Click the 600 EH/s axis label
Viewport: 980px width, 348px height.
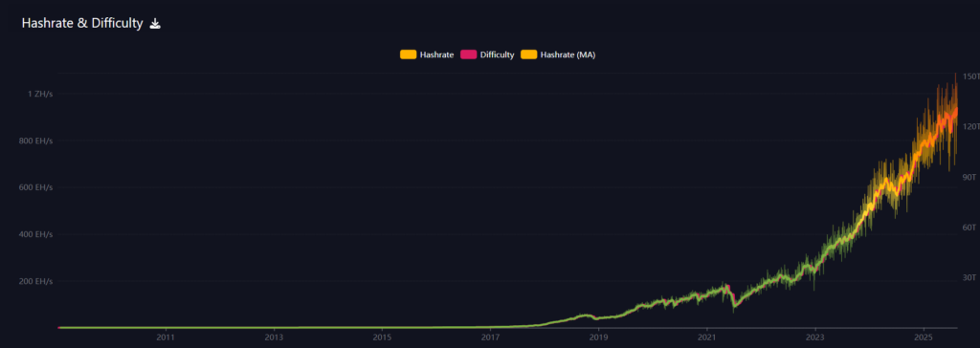35,187
